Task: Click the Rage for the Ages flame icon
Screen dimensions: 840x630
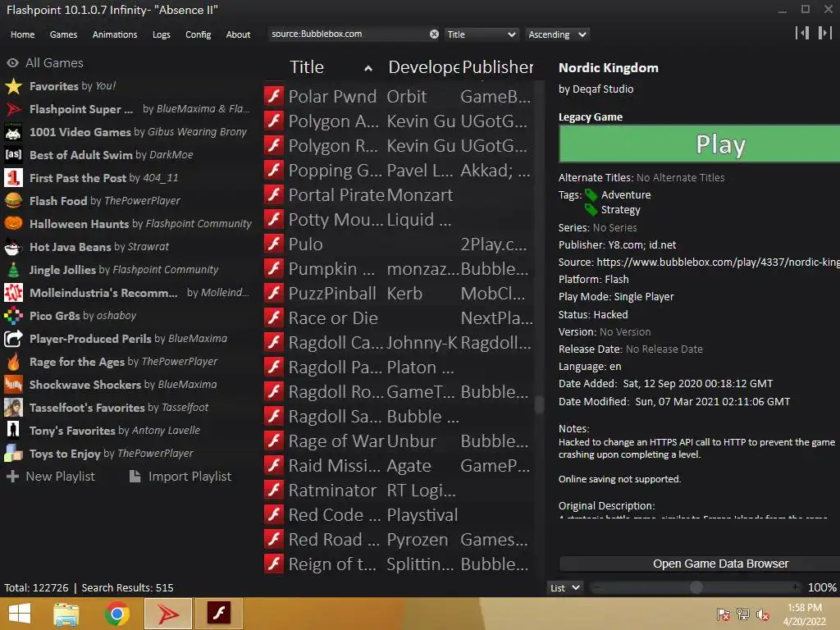Action: click(x=13, y=362)
